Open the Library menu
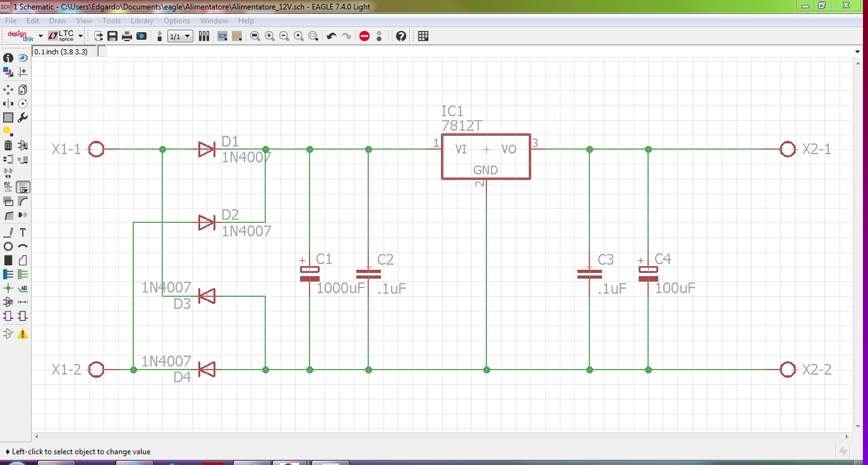Screen dimensions: 868x465 click(x=142, y=21)
